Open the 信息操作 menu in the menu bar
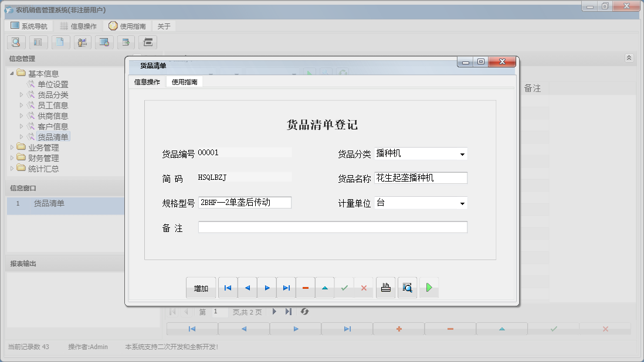 coord(79,25)
